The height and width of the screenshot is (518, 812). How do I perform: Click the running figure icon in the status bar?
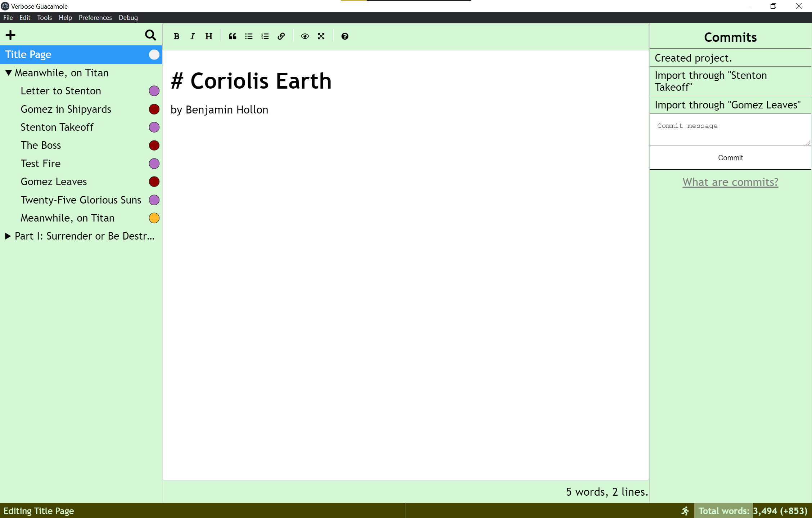point(685,511)
